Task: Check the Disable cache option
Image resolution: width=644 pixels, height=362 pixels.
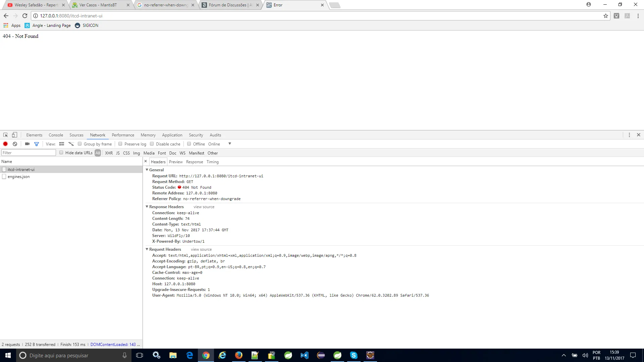Action: [152, 144]
